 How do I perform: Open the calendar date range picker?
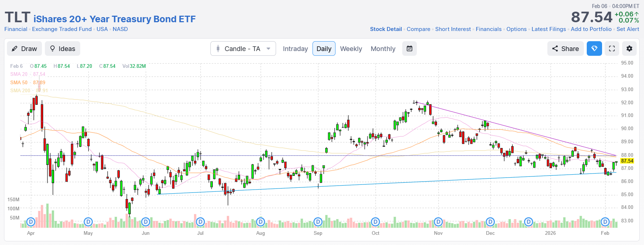pyautogui.click(x=410, y=48)
